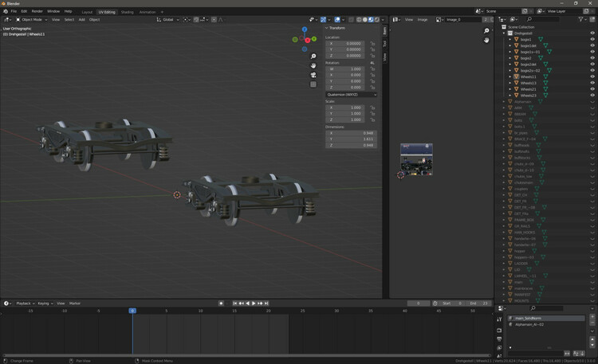Click the timeline horizontal scrollbar

[246, 355]
